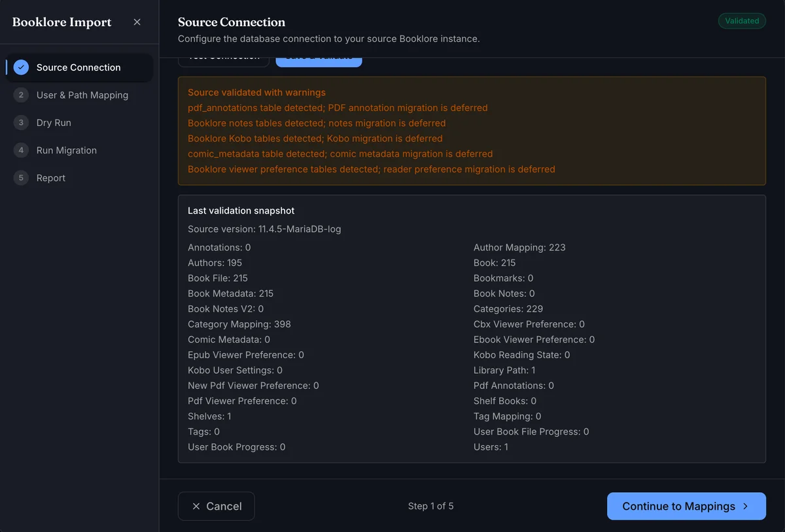Click step number 4 circle icon
785x532 pixels.
21,150
